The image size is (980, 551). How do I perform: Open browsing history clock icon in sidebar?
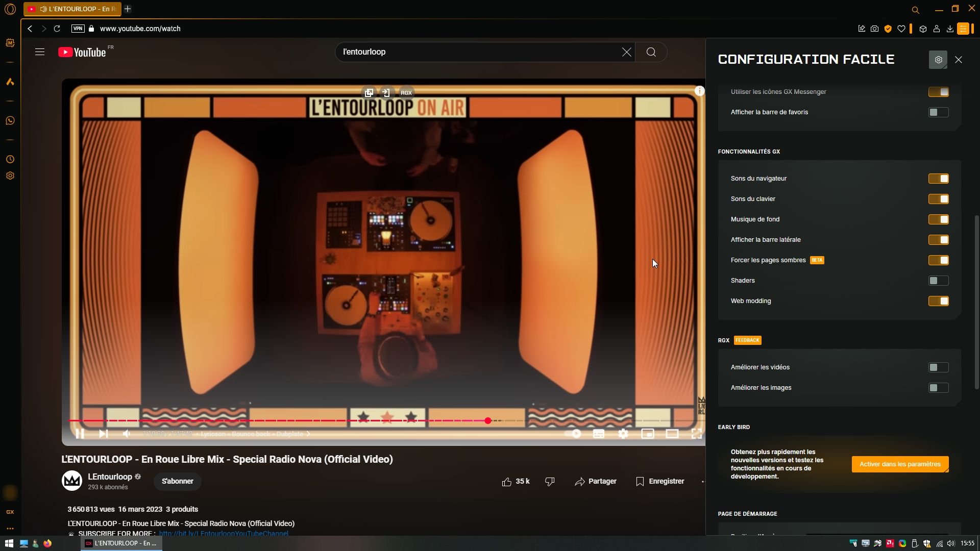[x=10, y=159]
